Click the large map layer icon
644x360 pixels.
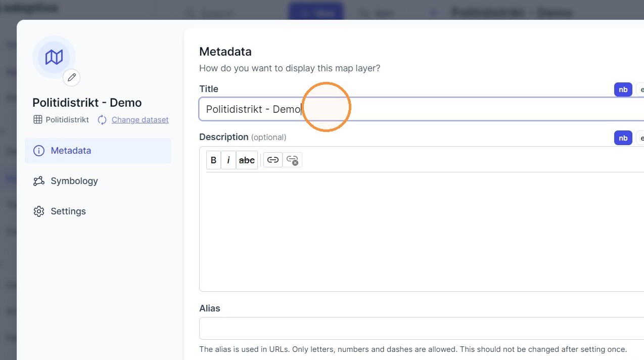[x=54, y=57]
